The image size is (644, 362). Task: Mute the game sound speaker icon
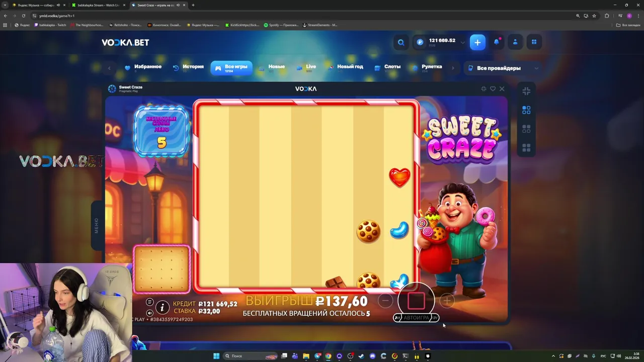[x=149, y=313]
